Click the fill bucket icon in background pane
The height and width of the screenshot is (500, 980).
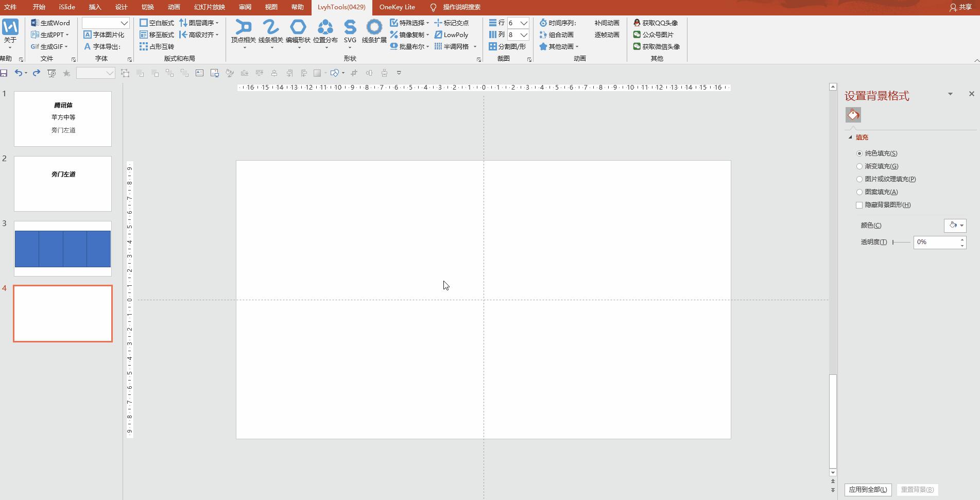pos(853,115)
